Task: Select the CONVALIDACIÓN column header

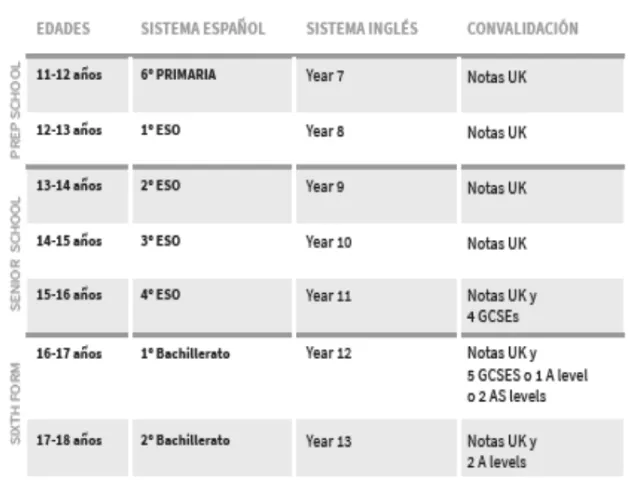Action: [x=522, y=28]
